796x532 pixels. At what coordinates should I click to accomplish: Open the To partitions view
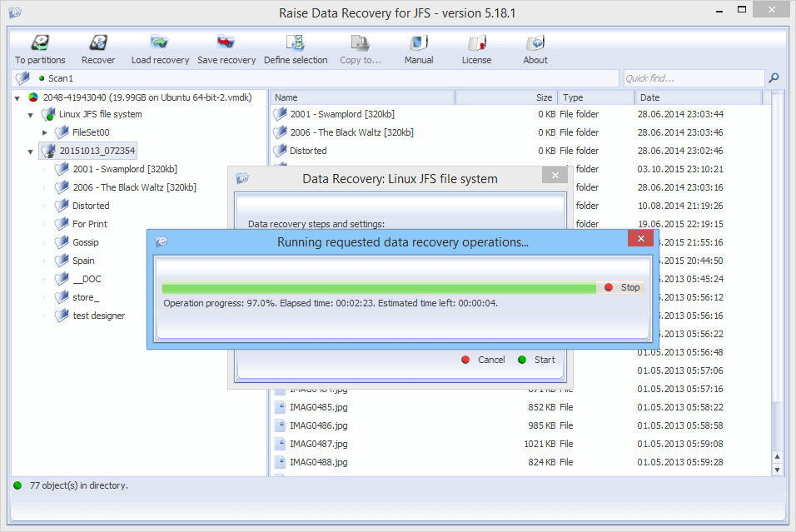[39, 48]
